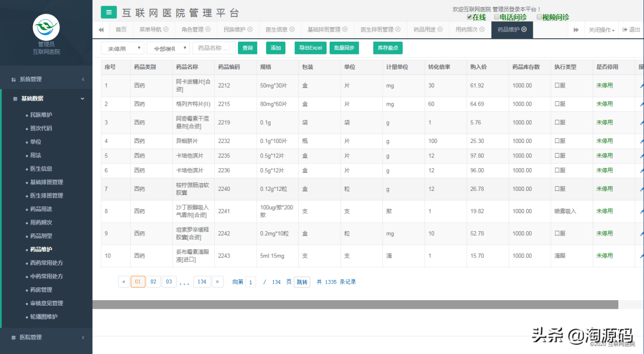Click the 系统管理 menu icon
This screenshot has height=354, width=644.
pos(14,80)
